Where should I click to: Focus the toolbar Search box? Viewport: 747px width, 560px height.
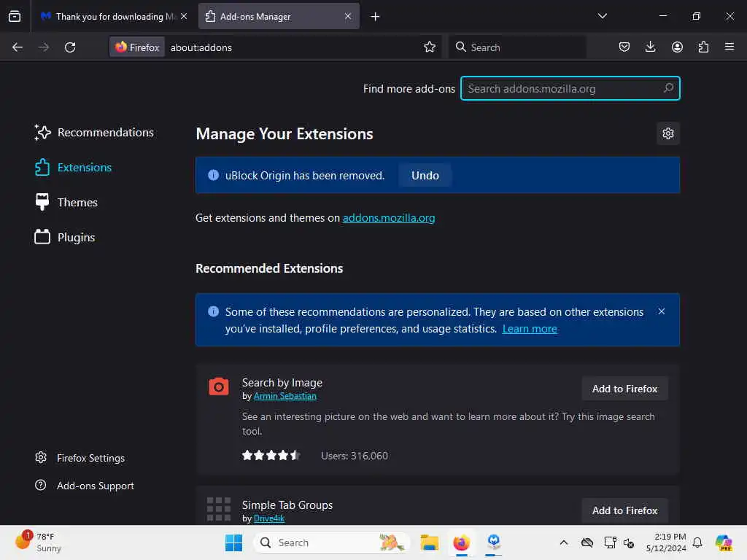pyautogui.click(x=517, y=47)
